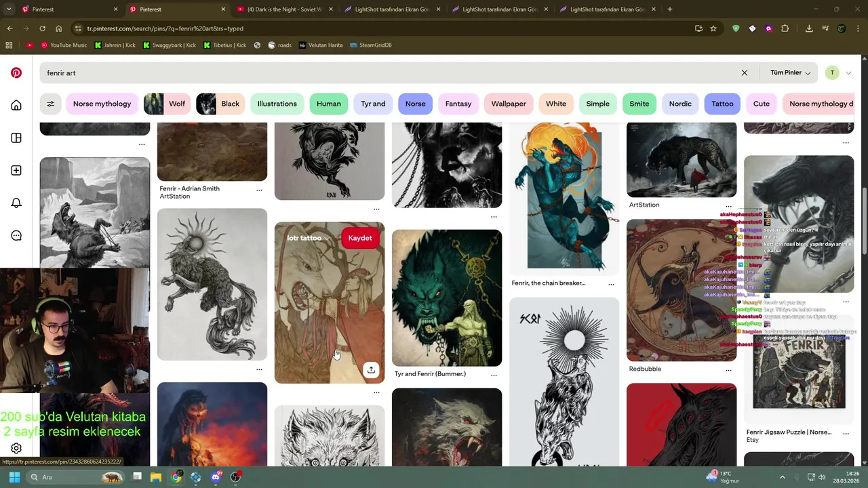Image resolution: width=868 pixels, height=488 pixels.
Task: Click the browser home button
Action: (58, 28)
